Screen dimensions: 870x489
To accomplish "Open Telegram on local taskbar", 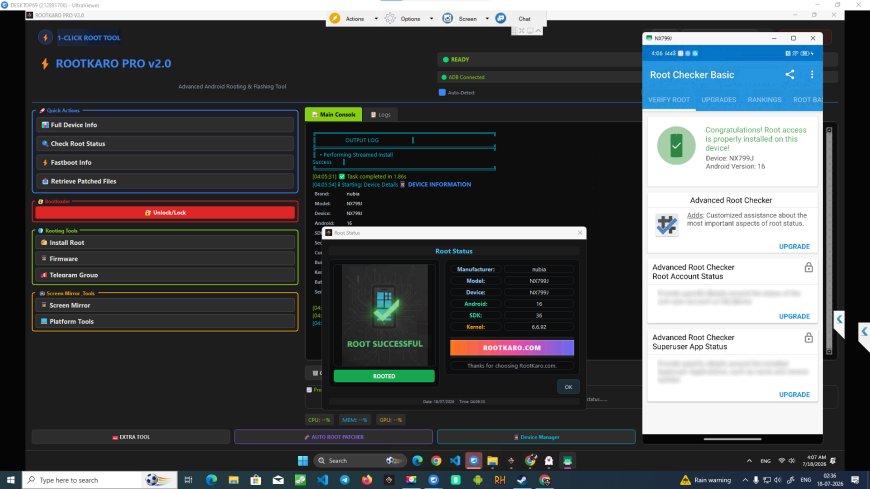I will (x=345, y=480).
